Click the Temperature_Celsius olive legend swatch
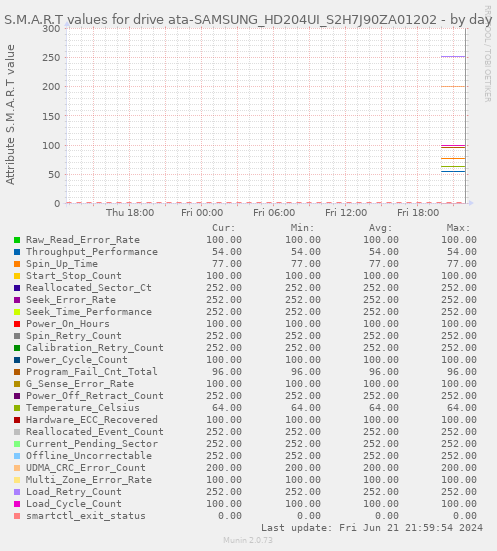The height and width of the screenshot is (551, 497). tap(17, 408)
